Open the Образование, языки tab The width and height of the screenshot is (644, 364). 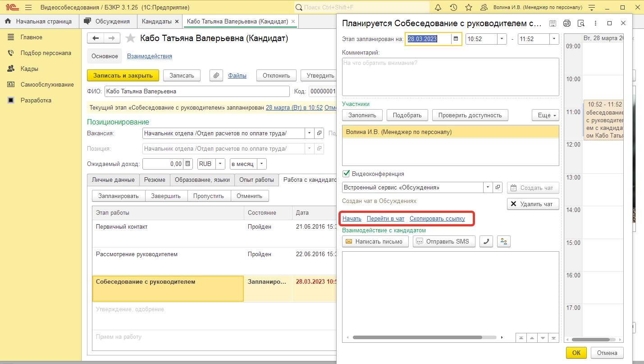click(x=202, y=180)
